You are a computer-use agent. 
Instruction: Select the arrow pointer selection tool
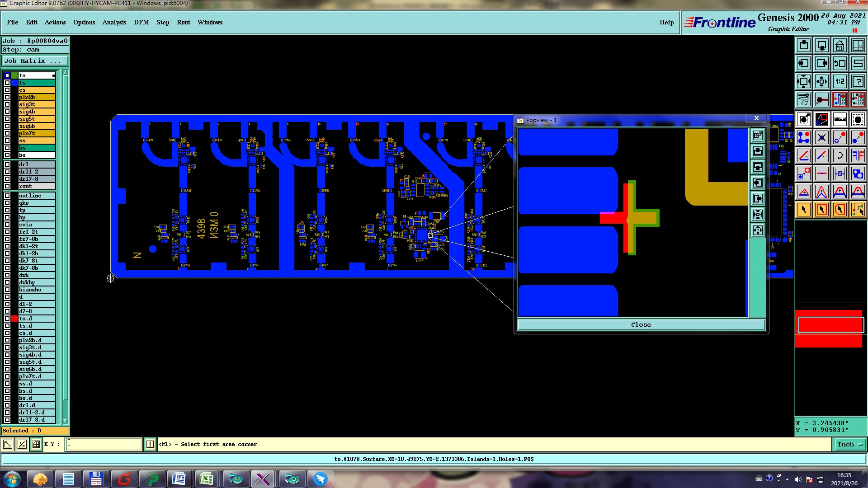coord(803,210)
